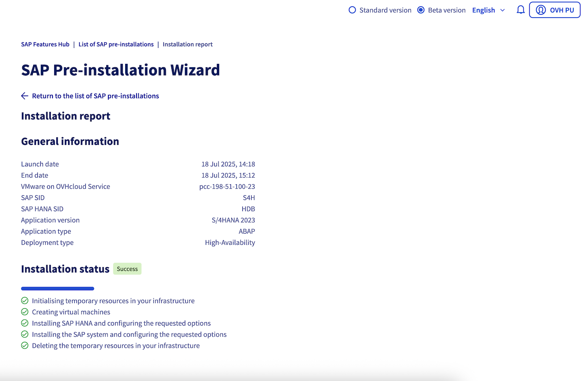Viewport: 588px width, 381px height.
Task: Expand the chevron next to English
Action: pyautogui.click(x=503, y=10)
